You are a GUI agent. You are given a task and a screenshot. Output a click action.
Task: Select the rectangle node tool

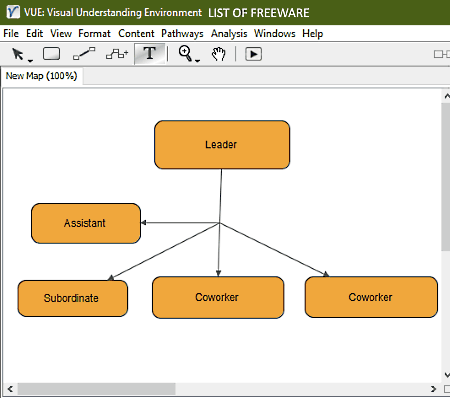point(52,54)
